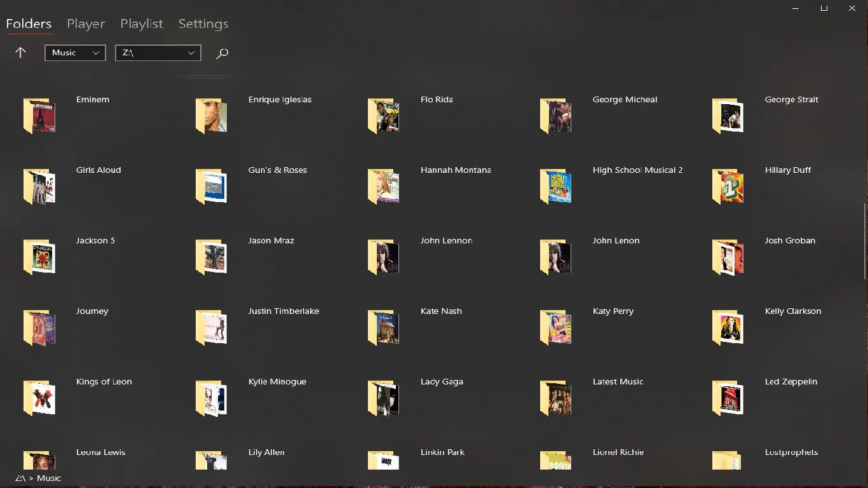The image size is (868, 488).
Task: Open the John Lennon folder icon
Action: pyautogui.click(x=384, y=257)
